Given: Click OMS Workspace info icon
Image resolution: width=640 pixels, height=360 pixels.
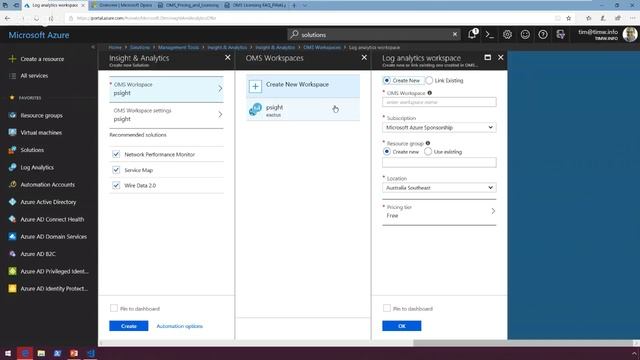Looking at the screenshot, I should 429,93.
